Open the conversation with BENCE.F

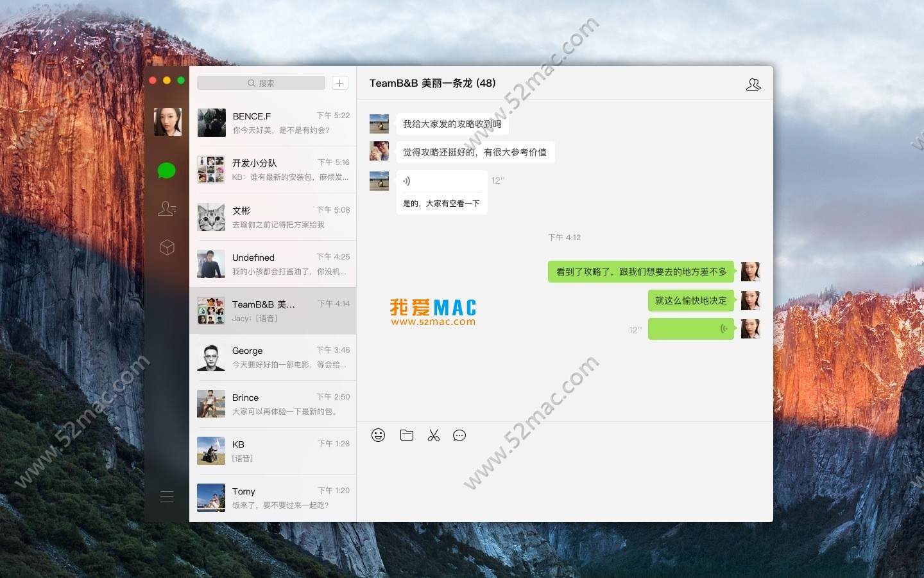[x=274, y=123]
